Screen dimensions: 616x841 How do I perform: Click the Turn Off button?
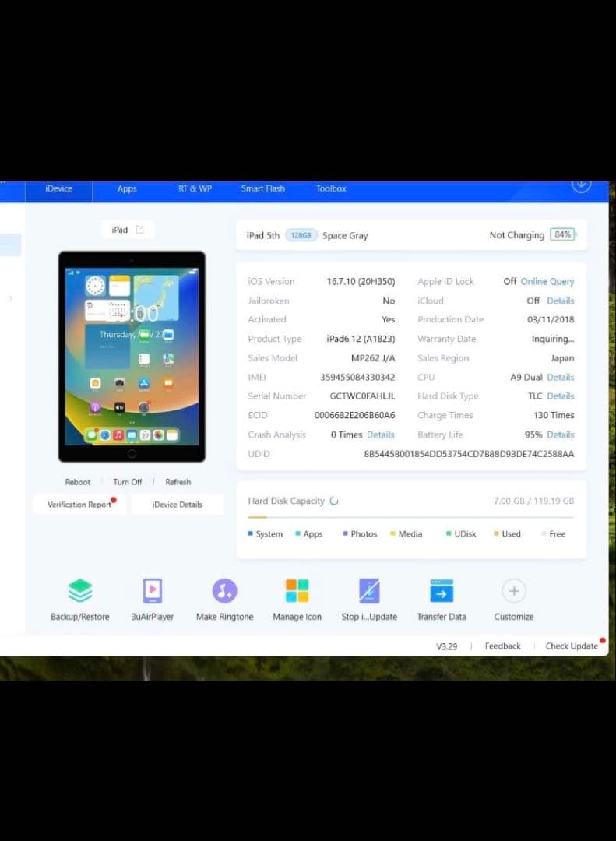pos(128,482)
